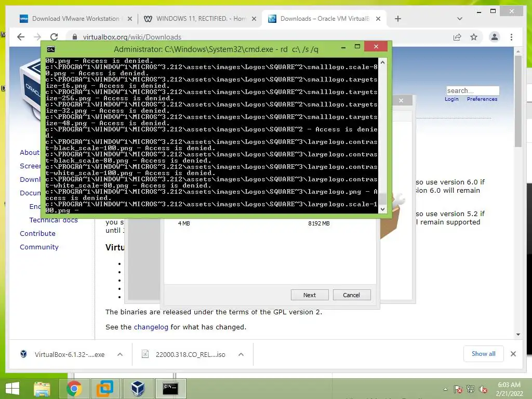Show hidden tray icons arrow
Image resolution: width=532 pixels, height=399 pixels.
[445, 389]
